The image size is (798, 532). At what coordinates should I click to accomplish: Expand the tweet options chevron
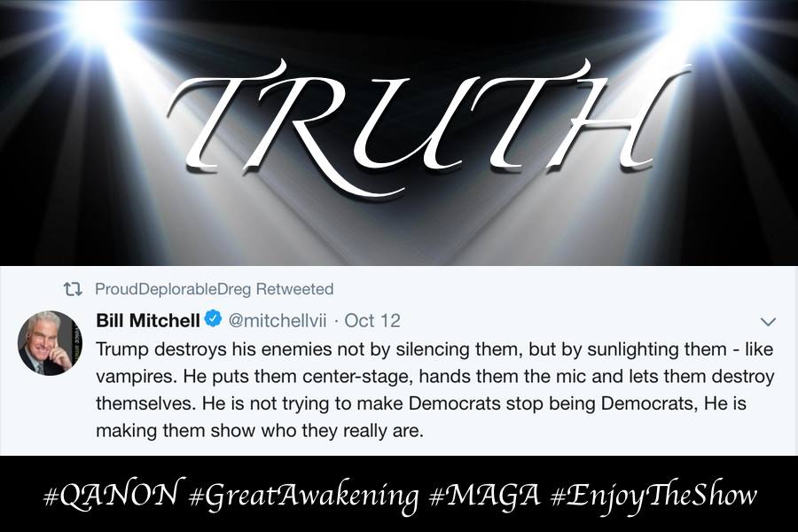(768, 322)
